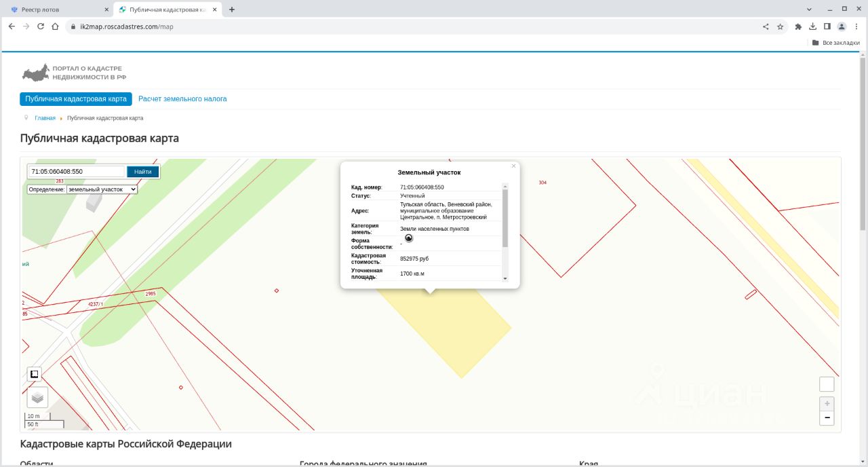Go back in browser history
Image resolution: width=868 pixels, height=467 pixels.
click(12, 26)
